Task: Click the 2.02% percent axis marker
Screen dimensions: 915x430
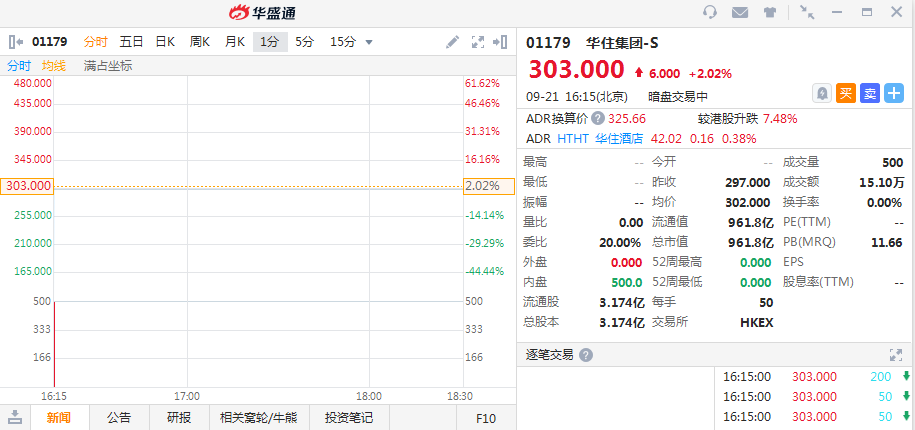Action: (489, 186)
